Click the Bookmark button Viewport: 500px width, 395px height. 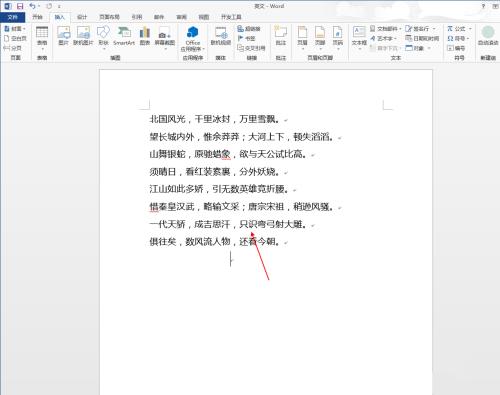[246, 38]
